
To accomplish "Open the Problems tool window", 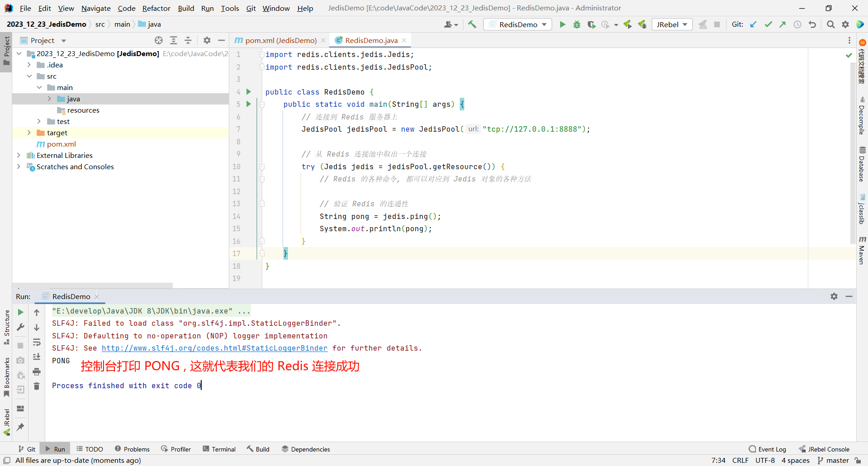I will [132, 449].
